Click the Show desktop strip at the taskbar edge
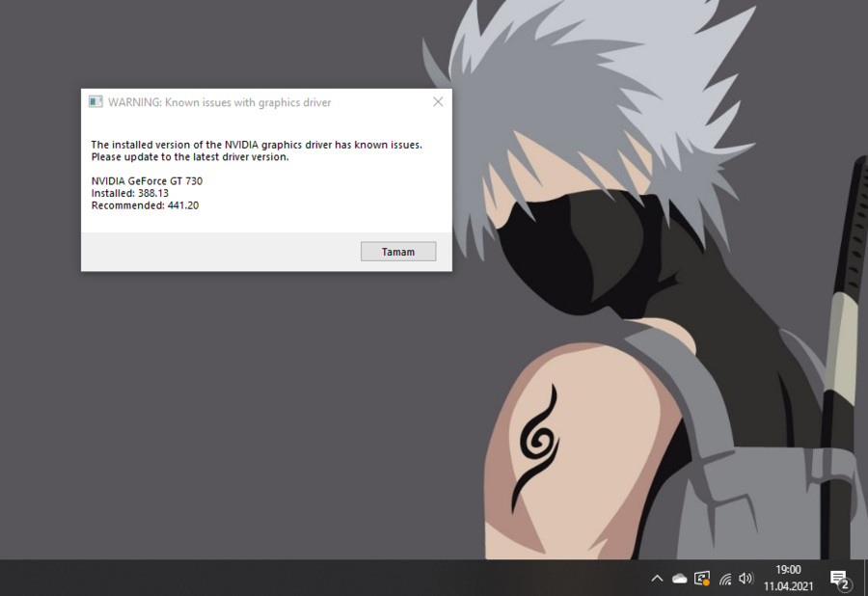Screen dimensions: 868x596 865,578
